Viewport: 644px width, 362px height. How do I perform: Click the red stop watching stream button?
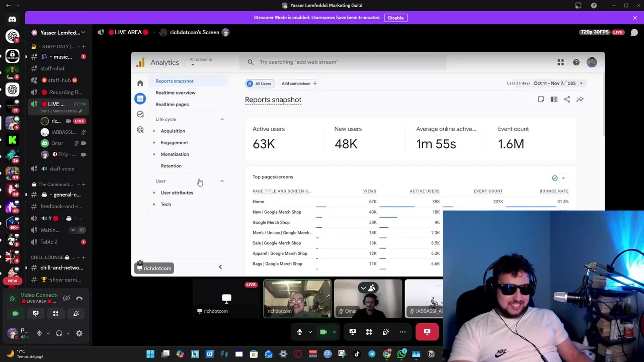427,332
